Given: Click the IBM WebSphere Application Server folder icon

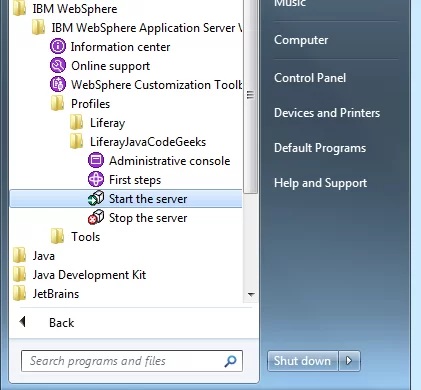Looking at the screenshot, I should pyautogui.click(x=38, y=27).
